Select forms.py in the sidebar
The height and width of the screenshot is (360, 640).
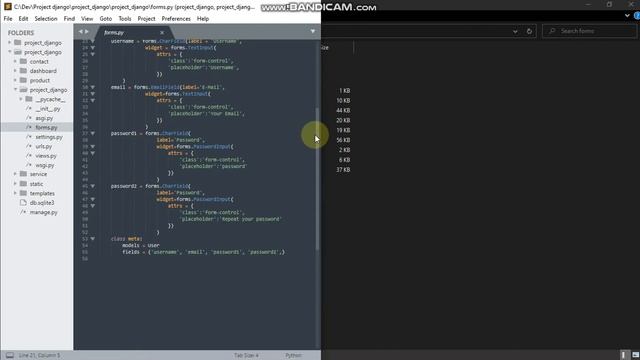[x=46, y=128]
